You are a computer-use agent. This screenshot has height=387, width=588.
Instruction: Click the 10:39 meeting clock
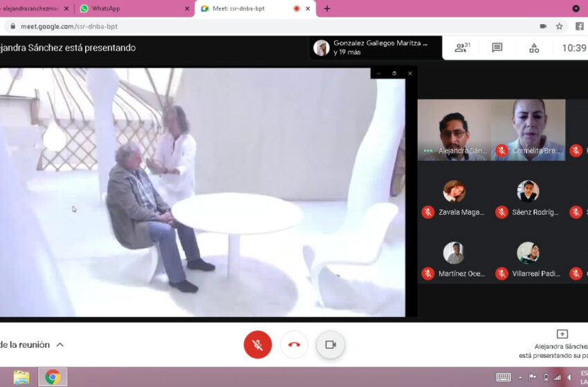click(x=574, y=48)
